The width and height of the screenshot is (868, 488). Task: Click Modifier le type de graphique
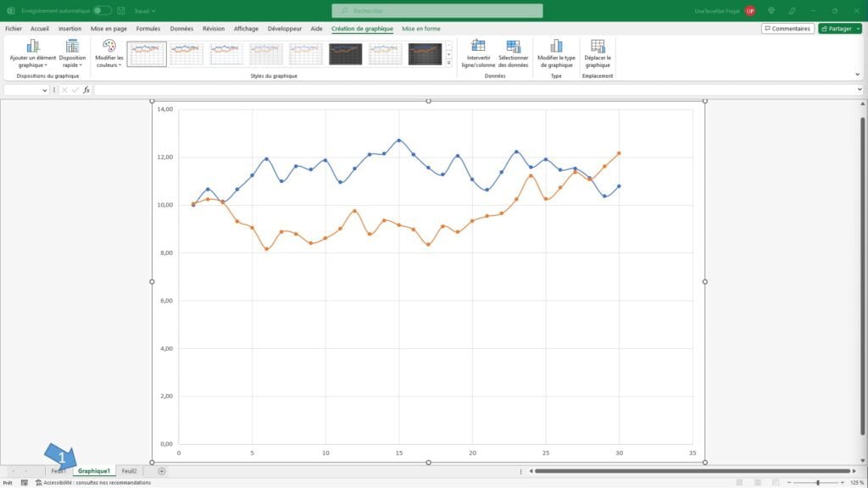click(555, 53)
